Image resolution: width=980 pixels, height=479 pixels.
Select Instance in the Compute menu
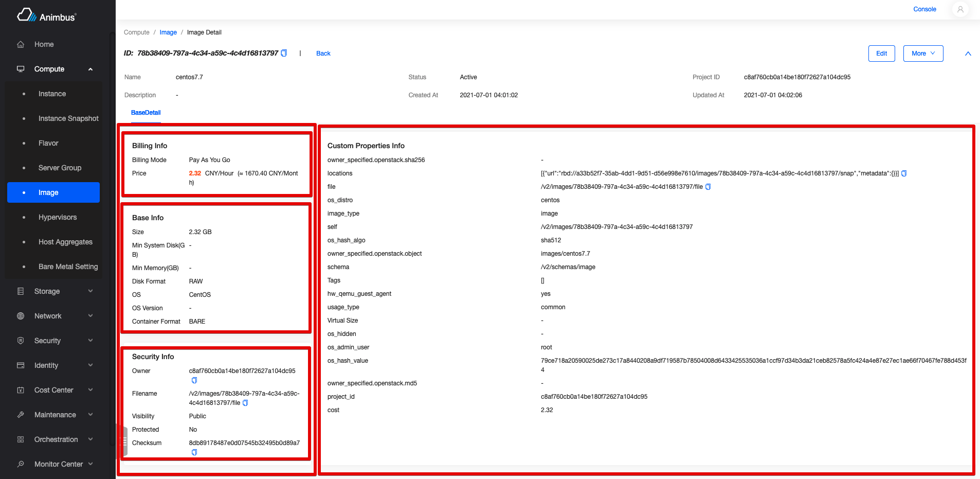pos(52,94)
